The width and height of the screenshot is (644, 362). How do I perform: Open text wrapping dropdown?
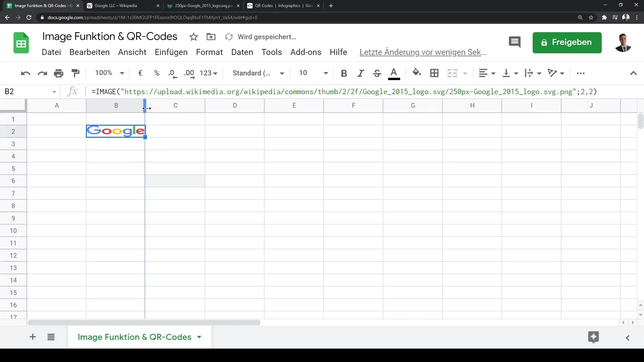pyautogui.click(x=533, y=73)
